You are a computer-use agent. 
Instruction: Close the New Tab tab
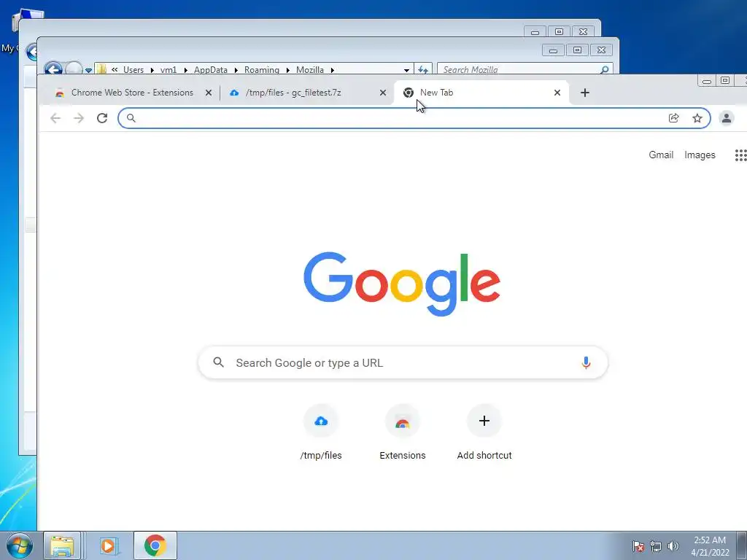click(557, 93)
